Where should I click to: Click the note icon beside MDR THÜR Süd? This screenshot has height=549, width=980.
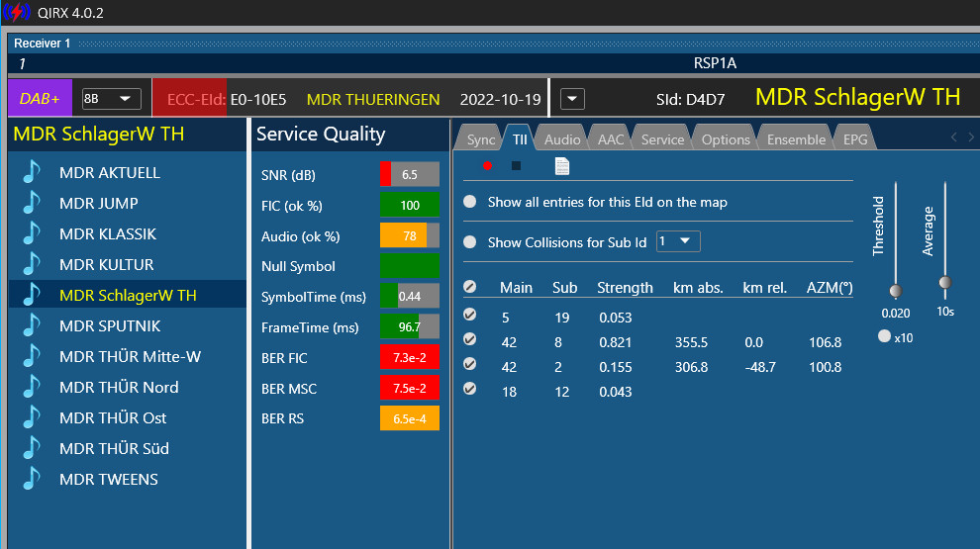click(32, 447)
